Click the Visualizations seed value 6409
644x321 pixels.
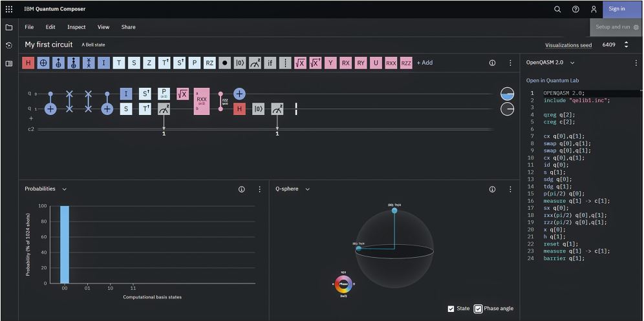point(608,45)
